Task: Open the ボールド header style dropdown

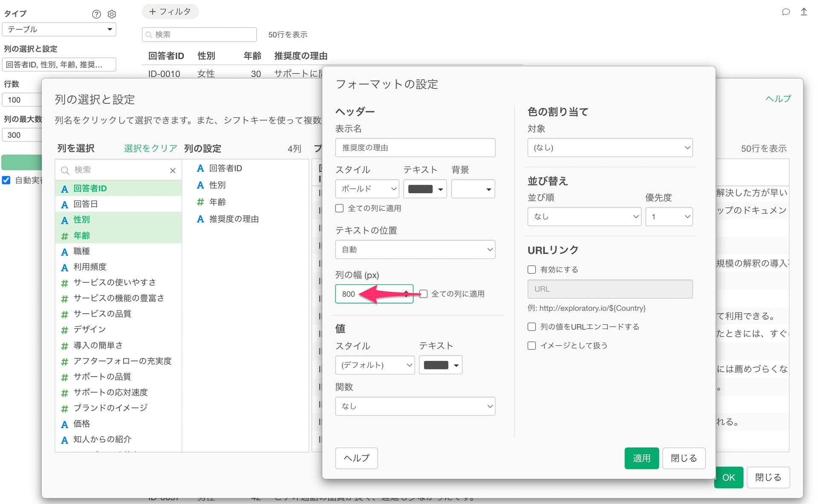Action: [x=367, y=189]
